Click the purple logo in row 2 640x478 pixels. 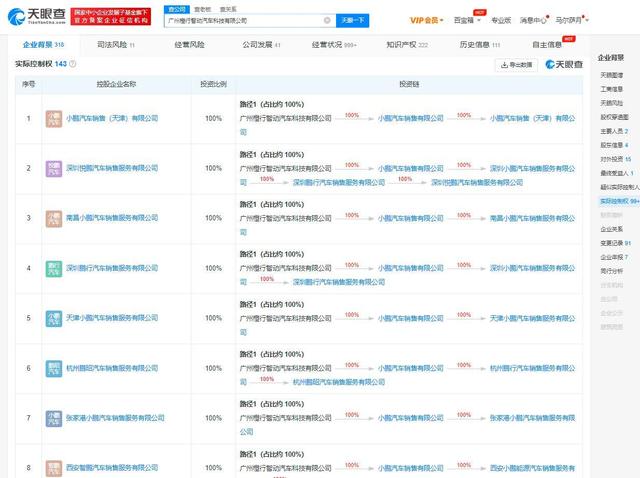click(x=55, y=168)
